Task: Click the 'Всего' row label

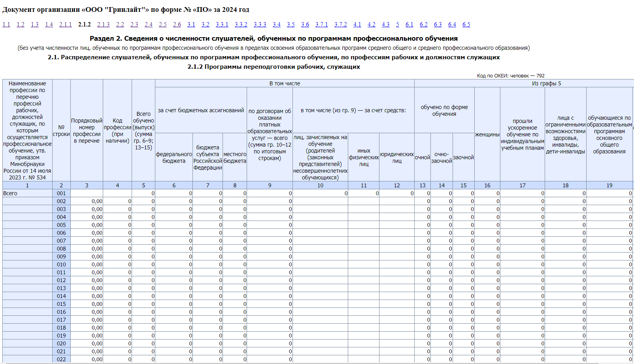Action: 27,193
